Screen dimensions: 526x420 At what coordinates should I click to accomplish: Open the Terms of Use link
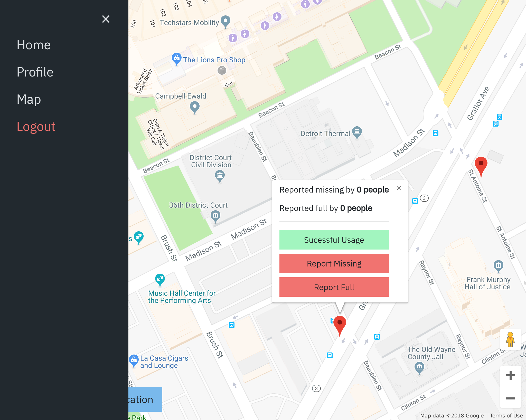point(506,416)
